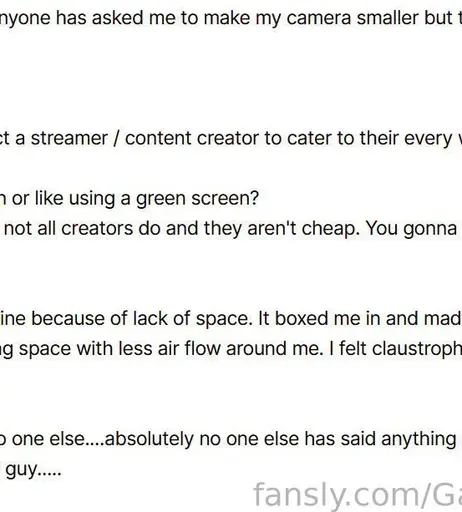The height and width of the screenshot is (512, 462).
Task: Click the slash between streamer and content
Action: [116, 138]
